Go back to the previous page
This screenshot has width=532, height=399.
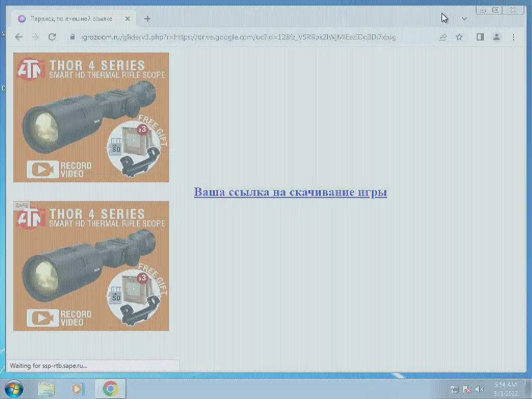19,37
